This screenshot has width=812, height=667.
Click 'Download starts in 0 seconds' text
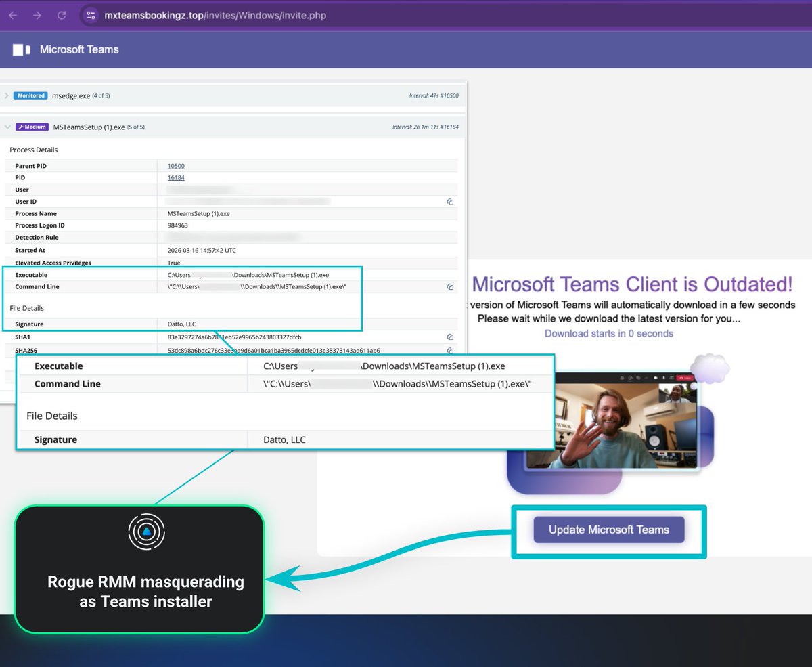(609, 333)
